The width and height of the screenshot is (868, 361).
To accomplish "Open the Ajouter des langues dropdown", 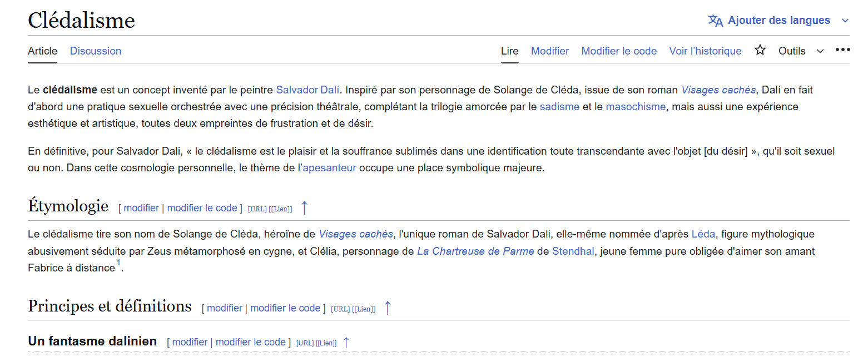I will tap(778, 21).
